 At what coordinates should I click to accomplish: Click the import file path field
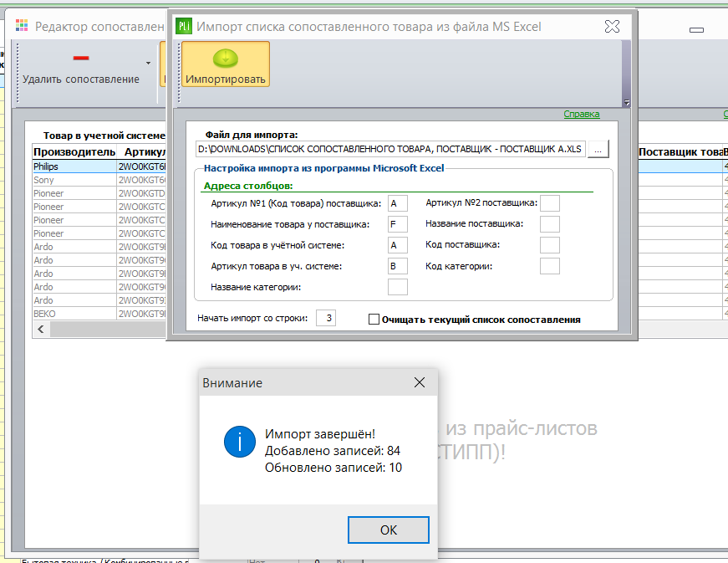[x=390, y=149]
